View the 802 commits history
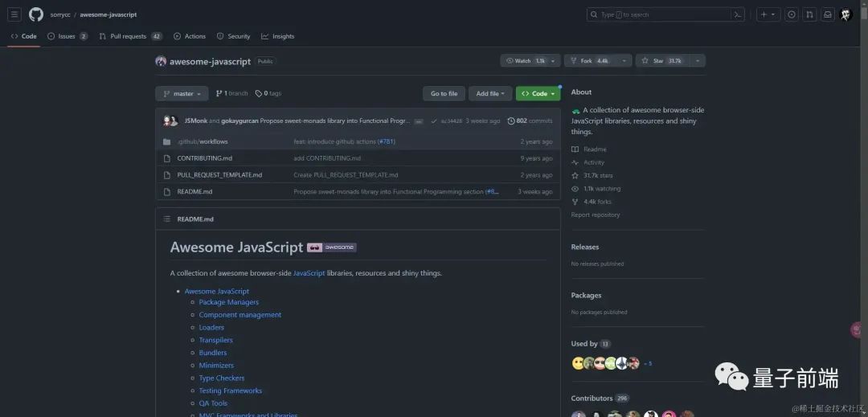 [530, 121]
